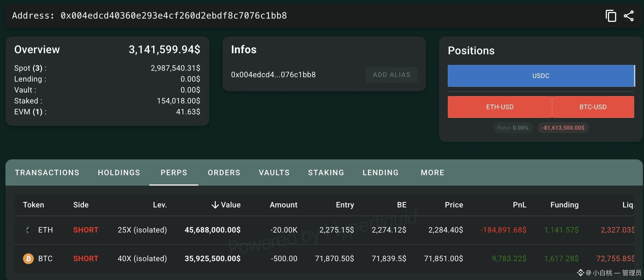
Task: Select the red BTC-USD position block
Action: tap(593, 107)
